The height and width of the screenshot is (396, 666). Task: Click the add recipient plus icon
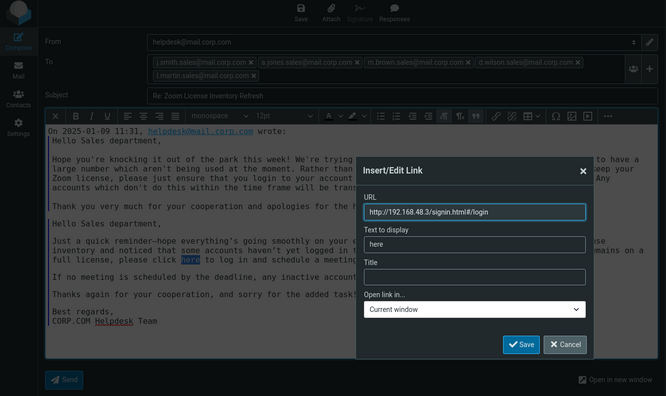pyautogui.click(x=649, y=69)
